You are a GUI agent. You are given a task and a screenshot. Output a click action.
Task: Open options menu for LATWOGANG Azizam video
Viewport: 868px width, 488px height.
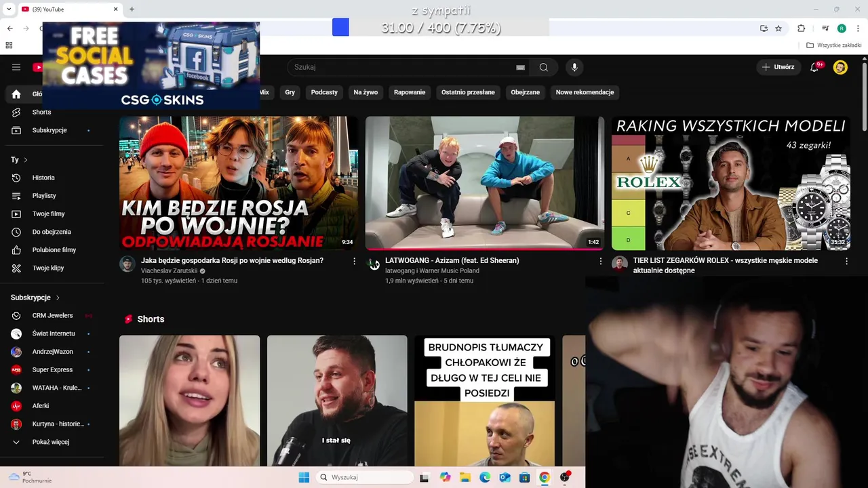pos(600,261)
